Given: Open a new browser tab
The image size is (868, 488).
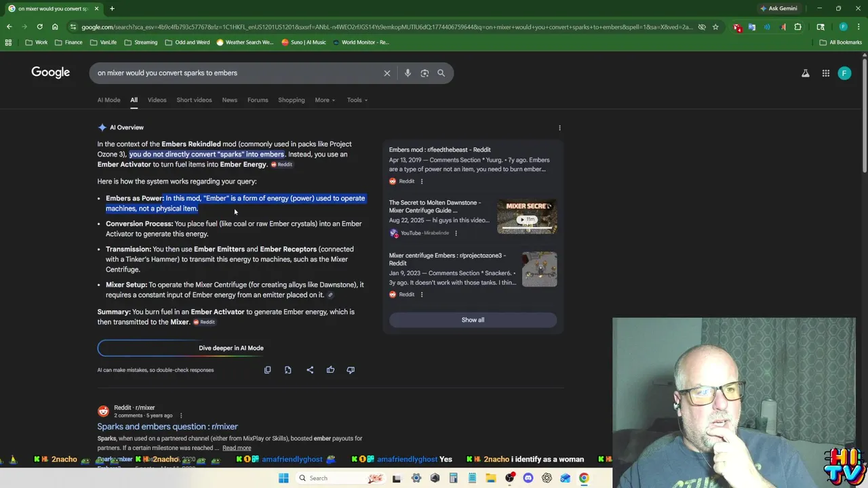Looking at the screenshot, I should tap(112, 8).
